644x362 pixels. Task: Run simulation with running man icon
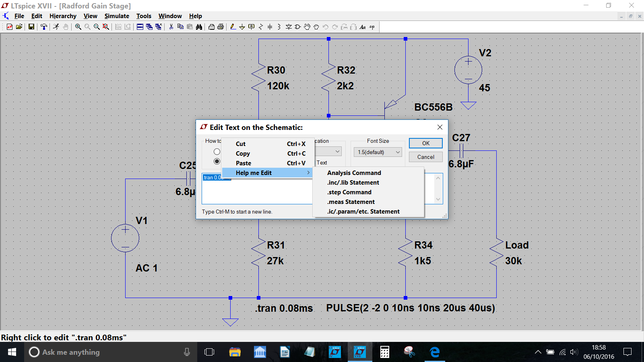pos(56,27)
